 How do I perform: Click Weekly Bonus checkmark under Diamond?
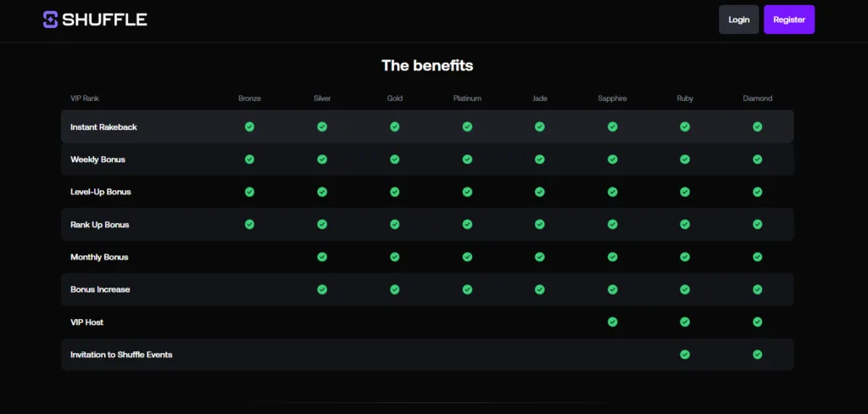click(757, 159)
